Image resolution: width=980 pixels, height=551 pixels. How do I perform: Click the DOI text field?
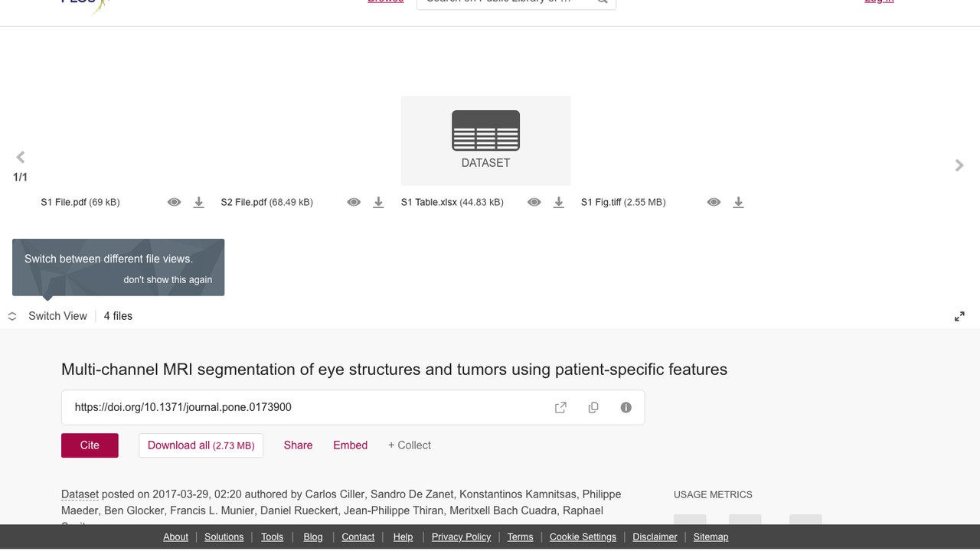point(353,407)
